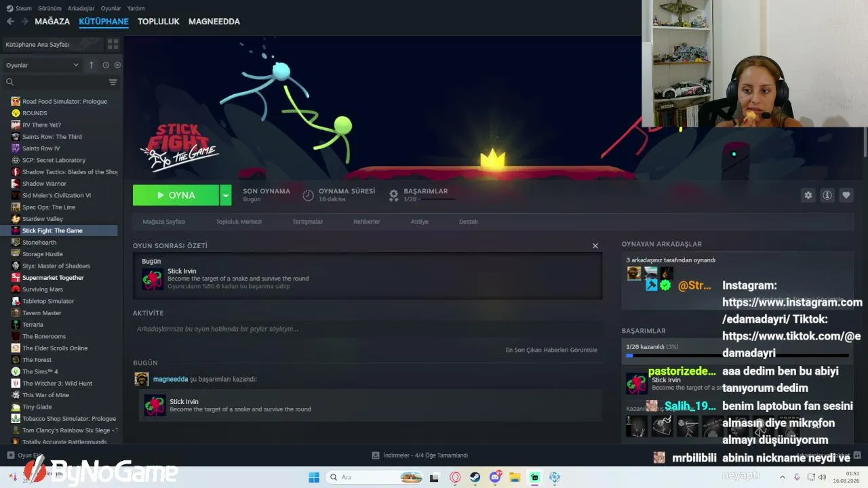
Task: Open the İndirmeler downloads status
Action: tap(420, 455)
